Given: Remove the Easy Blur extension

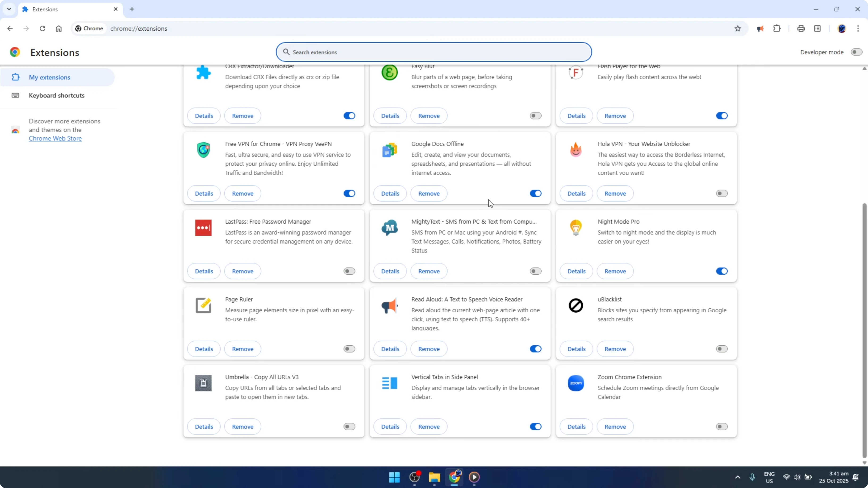Looking at the screenshot, I should 429,116.
